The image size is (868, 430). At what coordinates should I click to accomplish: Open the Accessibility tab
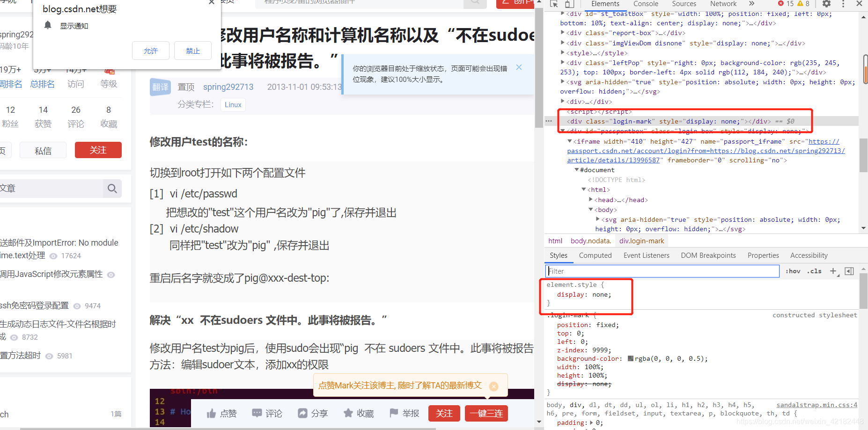coord(809,255)
